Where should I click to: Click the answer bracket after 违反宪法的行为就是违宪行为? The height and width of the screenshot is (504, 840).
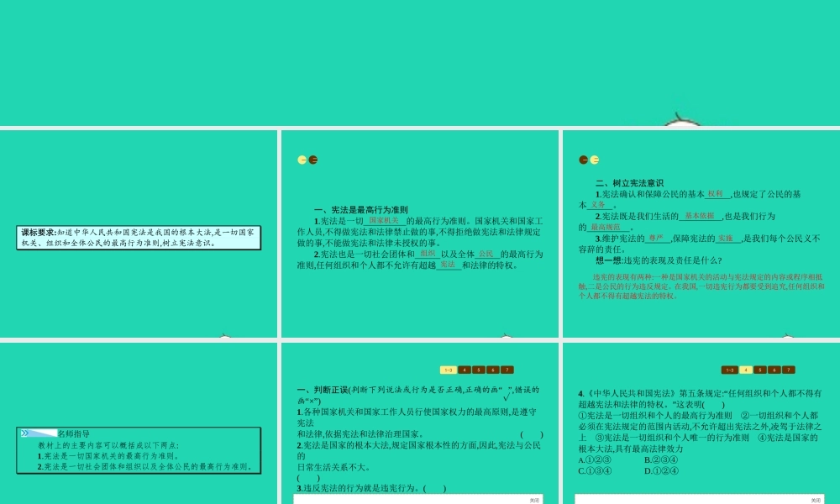pos(434,489)
